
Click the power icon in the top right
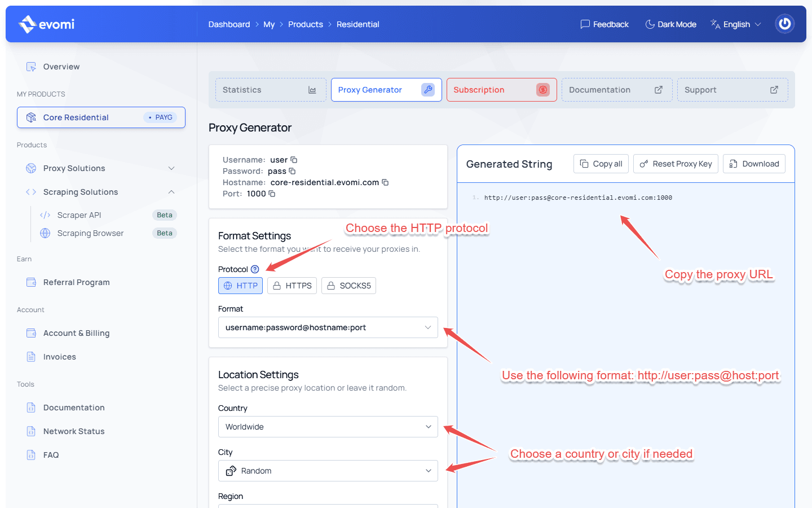point(784,24)
